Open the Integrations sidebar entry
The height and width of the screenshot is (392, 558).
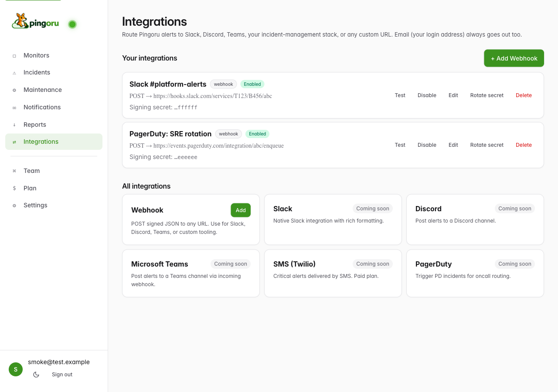pos(41,142)
